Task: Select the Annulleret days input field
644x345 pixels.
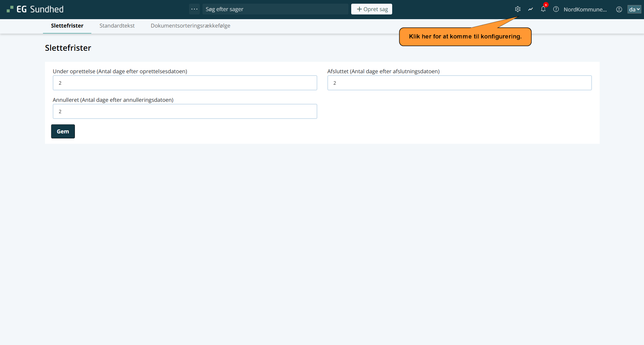Action: (x=185, y=112)
